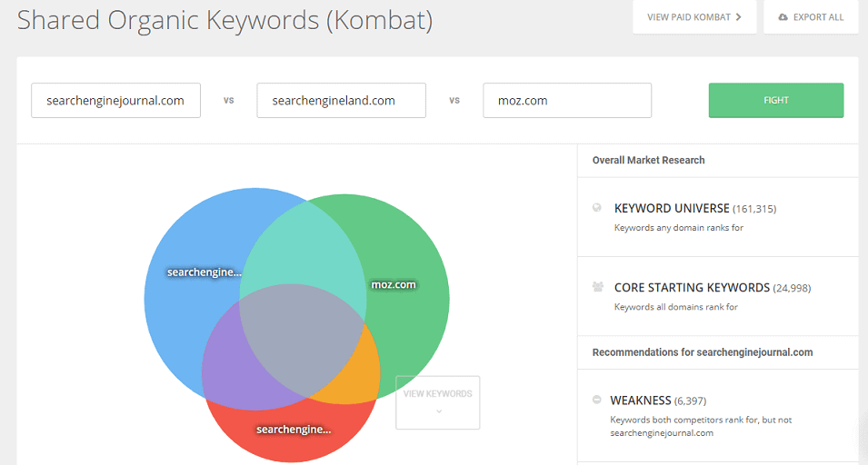This screenshot has height=465, width=868.
Task: Click the searchengineland.com domain input field
Action: click(x=341, y=101)
